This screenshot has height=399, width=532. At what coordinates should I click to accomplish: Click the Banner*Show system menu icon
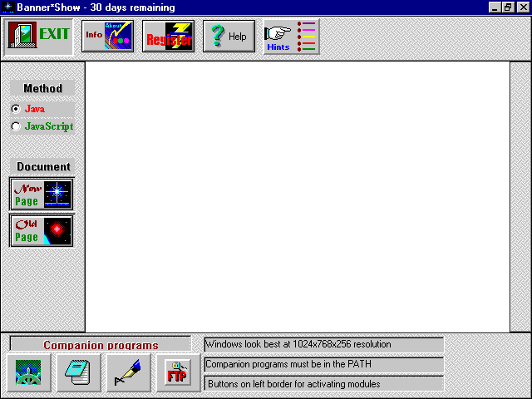point(7,7)
